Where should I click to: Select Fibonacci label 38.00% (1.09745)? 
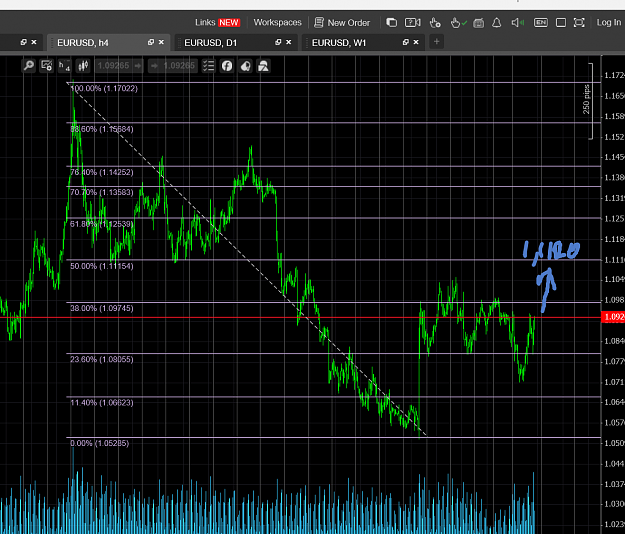[102, 308]
